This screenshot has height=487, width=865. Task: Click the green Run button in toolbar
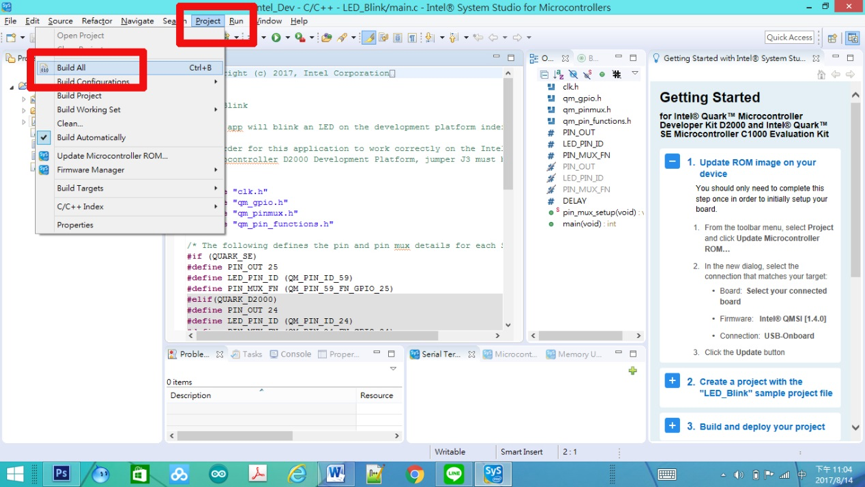[276, 38]
